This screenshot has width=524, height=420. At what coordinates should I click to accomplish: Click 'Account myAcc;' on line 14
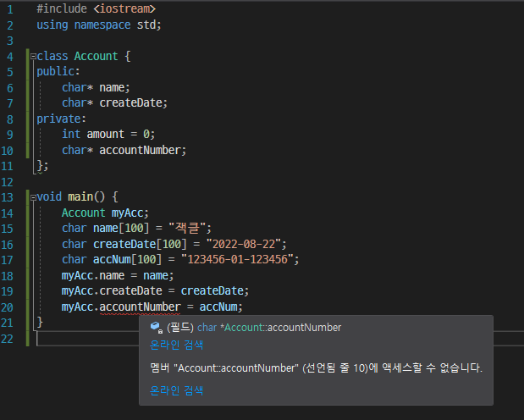105,213
